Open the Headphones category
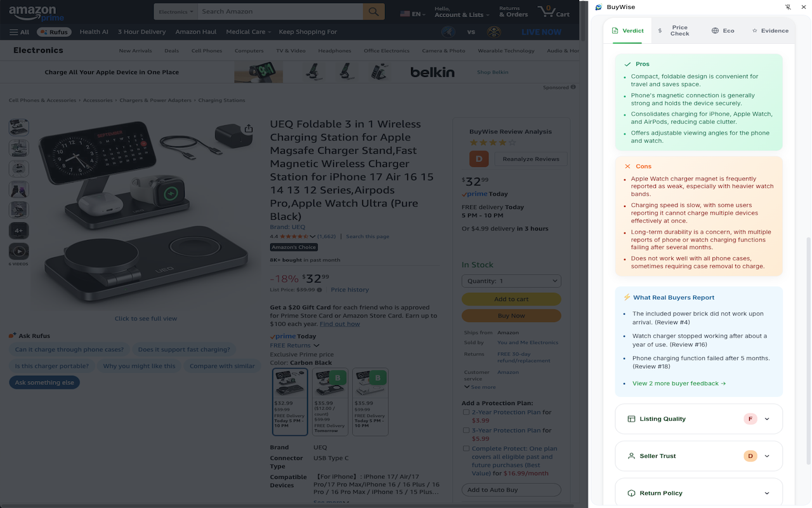Image resolution: width=812 pixels, height=508 pixels. click(334, 51)
